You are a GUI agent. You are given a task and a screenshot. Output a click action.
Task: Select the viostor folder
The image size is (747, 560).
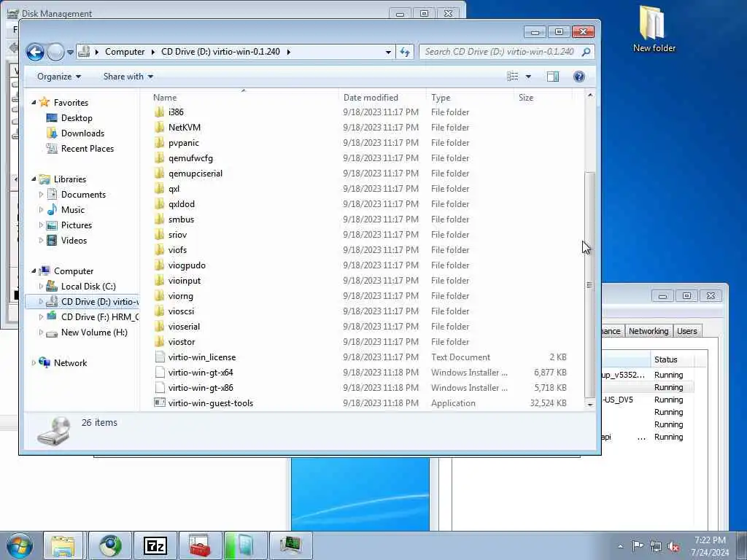[182, 342]
